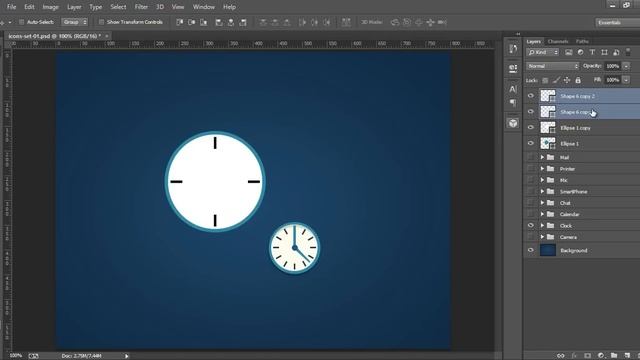Click the align horizontal centers icon
Viewport: 640px width, 360px height.
[x=231, y=22]
